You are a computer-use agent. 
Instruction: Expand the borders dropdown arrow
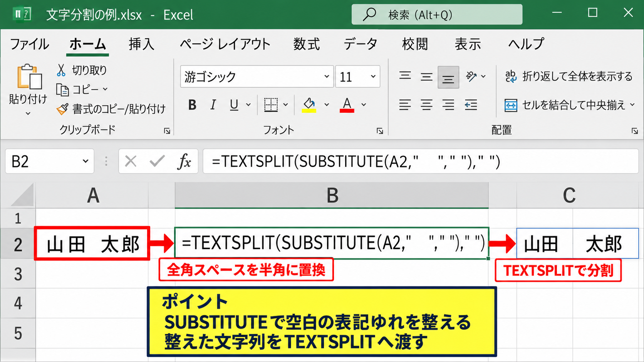point(285,105)
